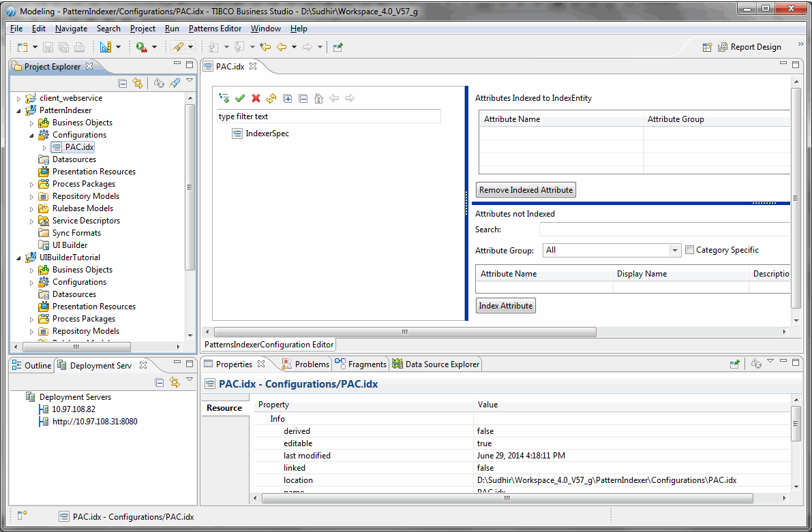This screenshot has width=812, height=532.
Task: Maximize the Project Explorer view
Action: pyautogui.click(x=190, y=65)
